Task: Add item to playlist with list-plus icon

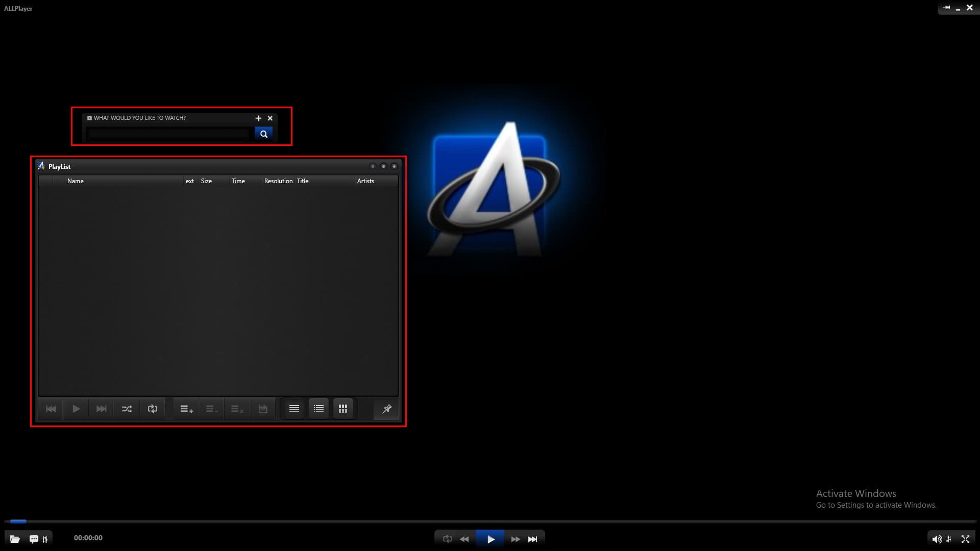Action: pyautogui.click(x=186, y=409)
